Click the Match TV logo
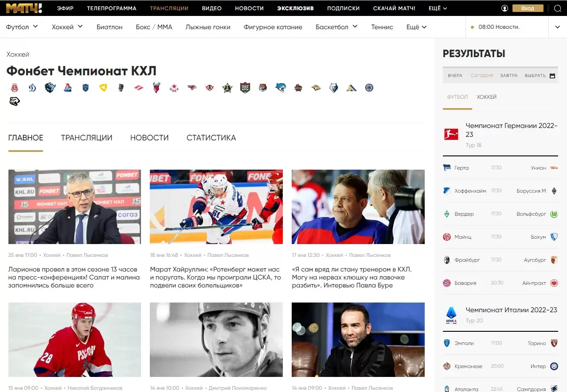 [24, 8]
